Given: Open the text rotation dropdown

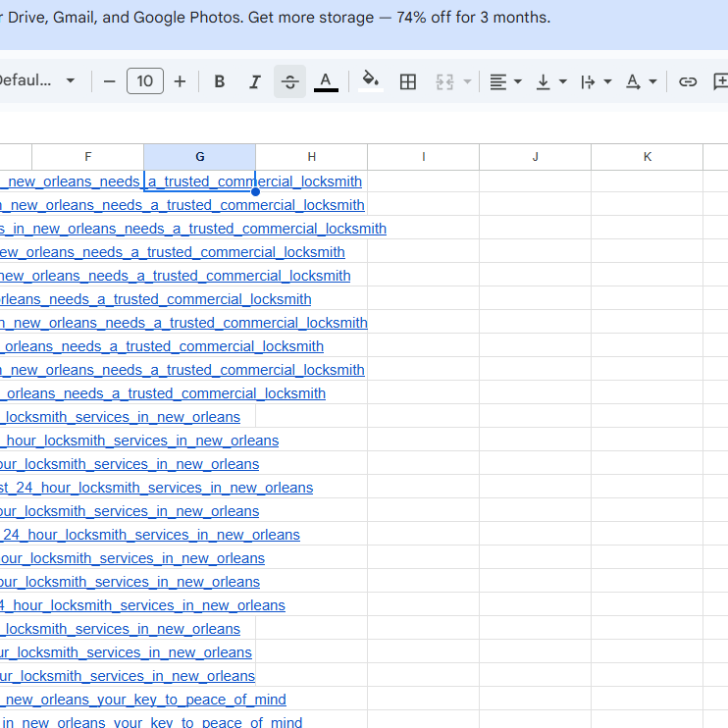Looking at the screenshot, I should point(641,81).
